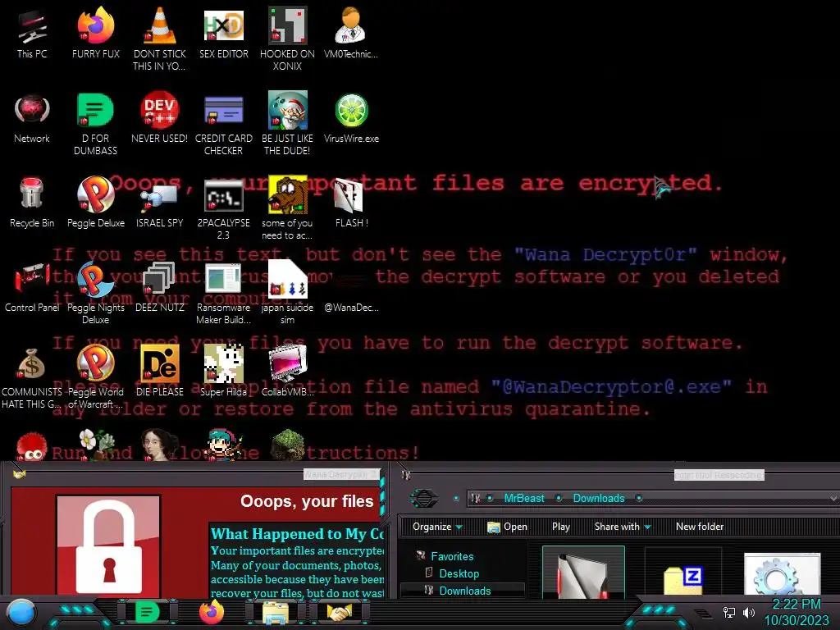The image size is (840, 630).
Task: Click the padlock image in Wana Decryptor
Action: [109, 546]
